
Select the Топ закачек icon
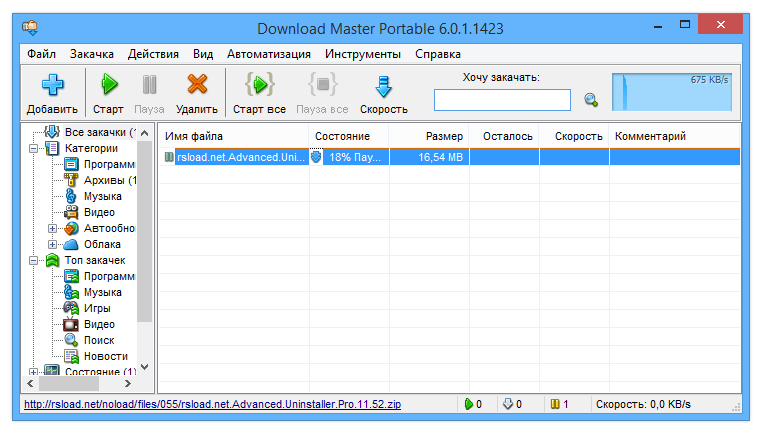52,260
